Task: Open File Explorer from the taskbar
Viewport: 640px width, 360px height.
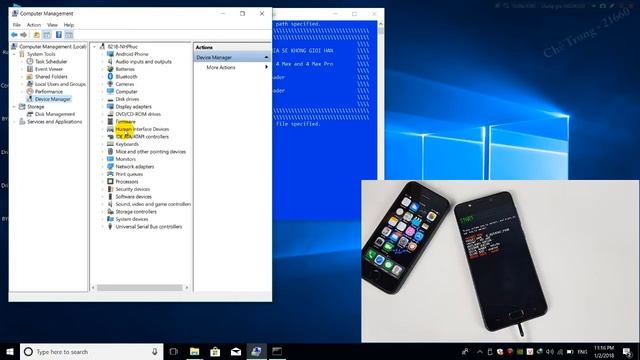Action: [195, 351]
